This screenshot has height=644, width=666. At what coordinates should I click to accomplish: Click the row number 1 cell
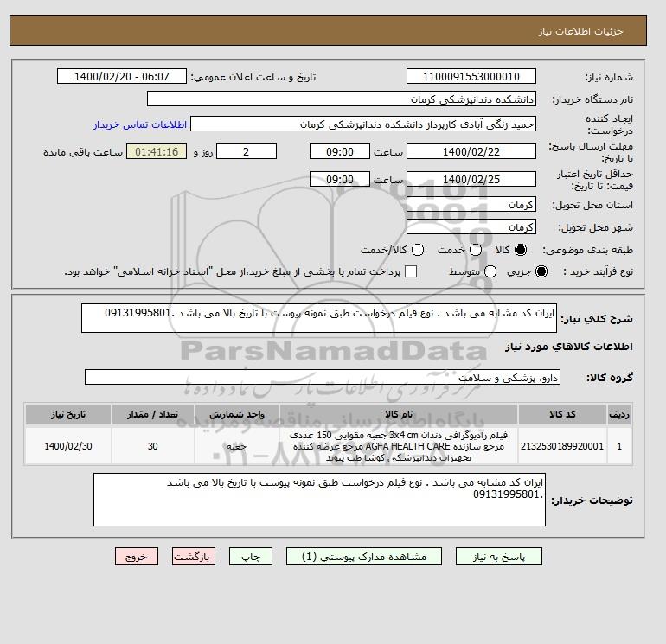point(619,446)
